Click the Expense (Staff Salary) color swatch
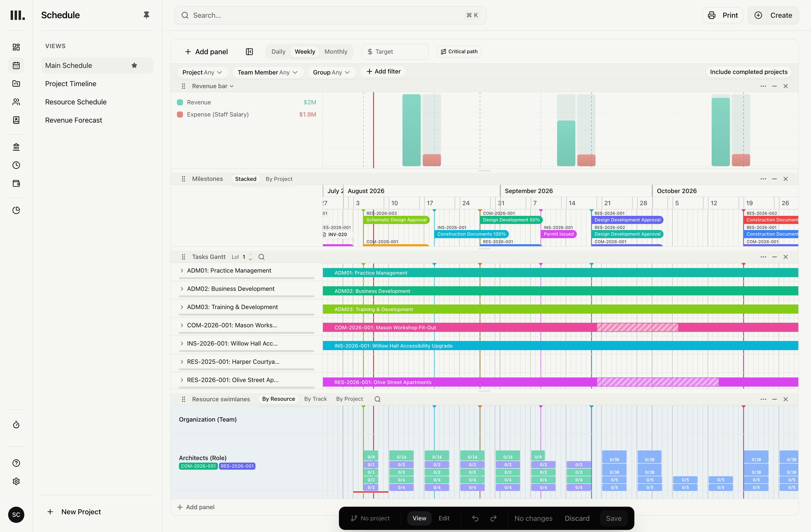This screenshot has height=532, width=811. tap(180, 115)
